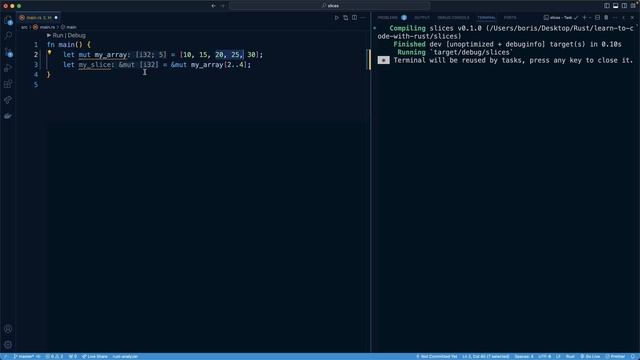Open the Customize Layout icon

click(x=633, y=6)
